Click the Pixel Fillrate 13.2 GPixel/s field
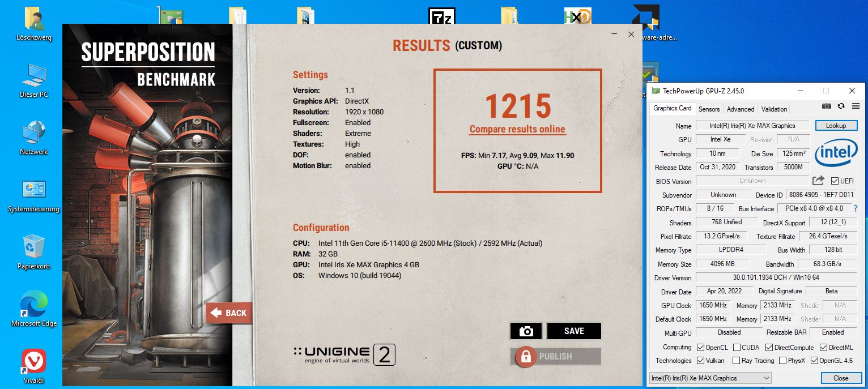 [721, 236]
